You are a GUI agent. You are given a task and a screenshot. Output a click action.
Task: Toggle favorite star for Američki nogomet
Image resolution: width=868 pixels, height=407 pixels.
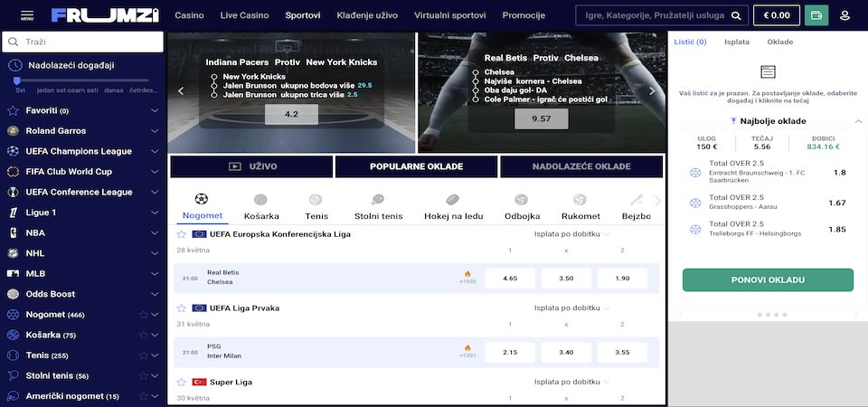click(144, 396)
